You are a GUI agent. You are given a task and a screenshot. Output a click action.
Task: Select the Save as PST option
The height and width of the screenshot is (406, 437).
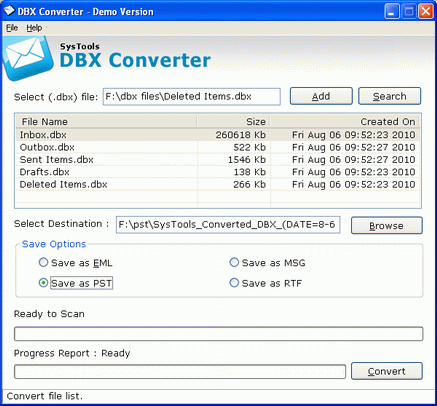coord(43,283)
